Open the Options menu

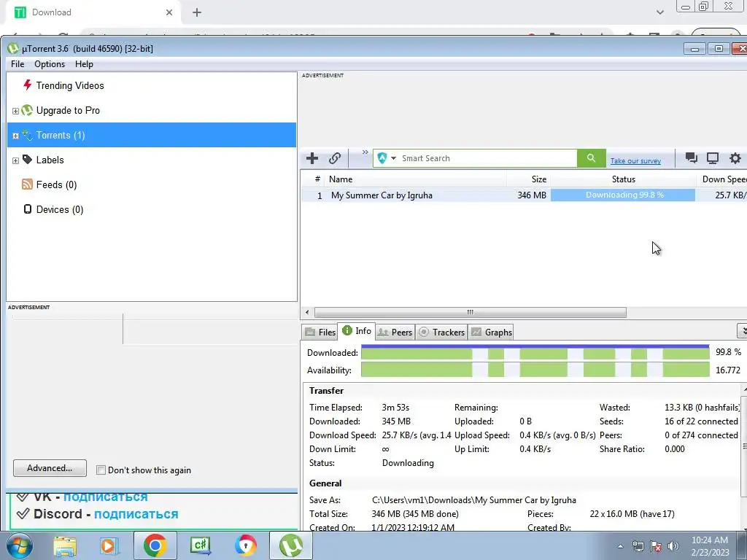50,64
